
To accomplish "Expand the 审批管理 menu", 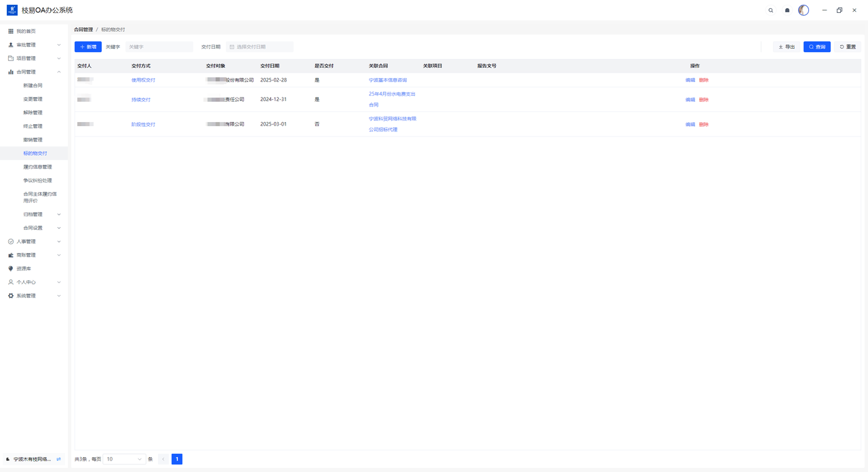I will [x=59, y=45].
